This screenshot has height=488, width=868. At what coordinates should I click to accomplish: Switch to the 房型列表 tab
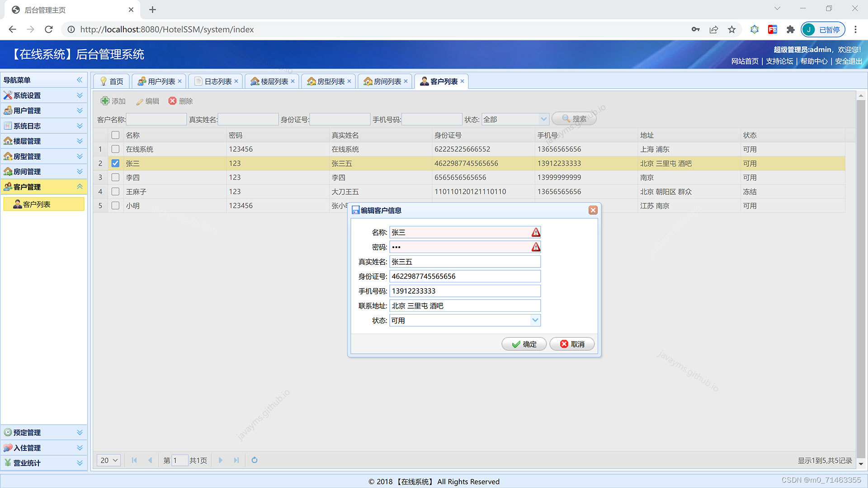(330, 81)
